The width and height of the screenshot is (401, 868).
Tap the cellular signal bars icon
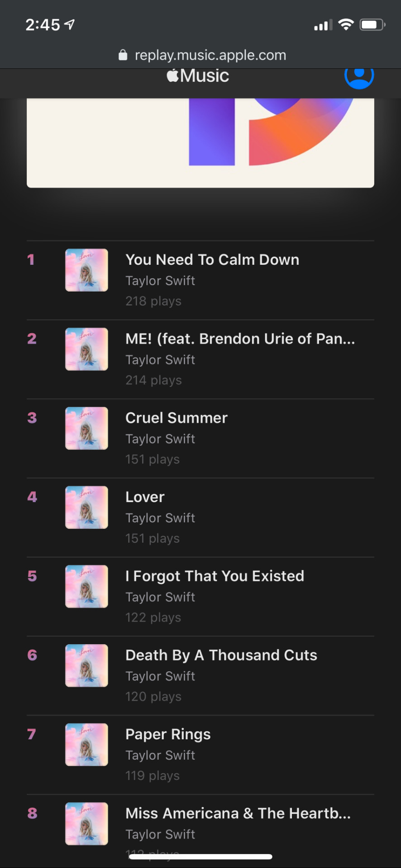323,25
